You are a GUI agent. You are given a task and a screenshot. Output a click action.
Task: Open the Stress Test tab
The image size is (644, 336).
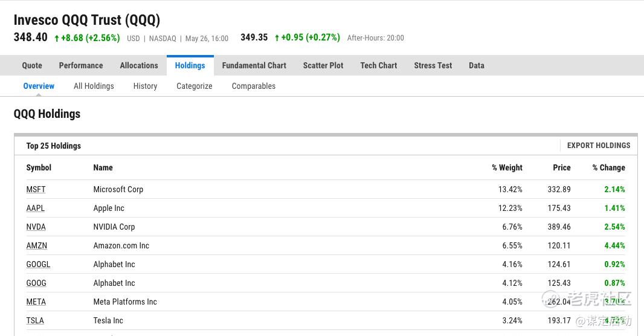433,65
